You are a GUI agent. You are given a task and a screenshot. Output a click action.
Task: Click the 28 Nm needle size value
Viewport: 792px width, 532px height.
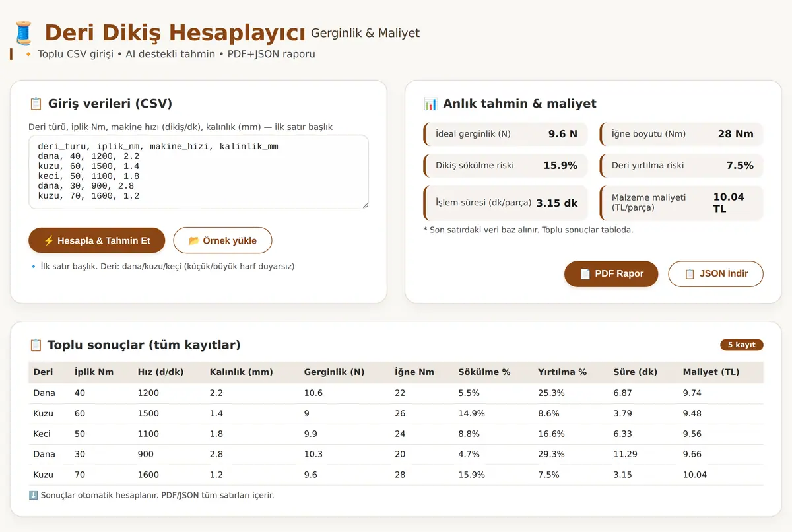click(736, 134)
